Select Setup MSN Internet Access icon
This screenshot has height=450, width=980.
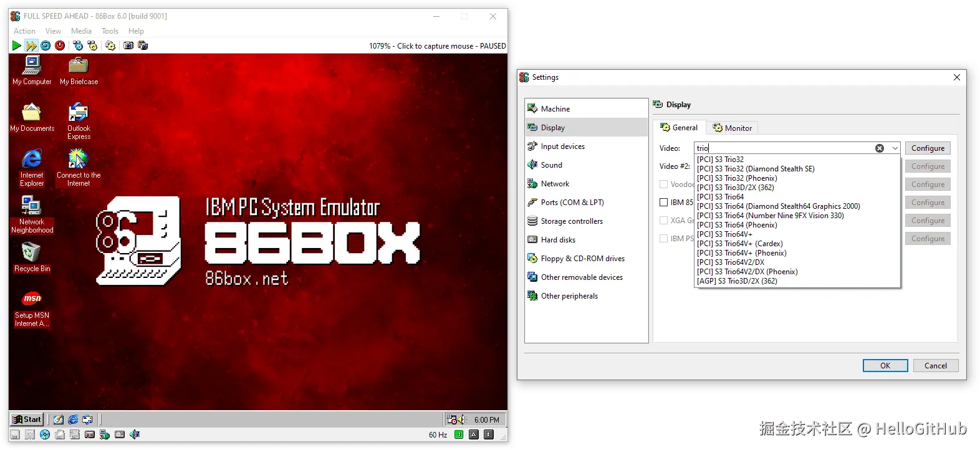[x=32, y=309]
